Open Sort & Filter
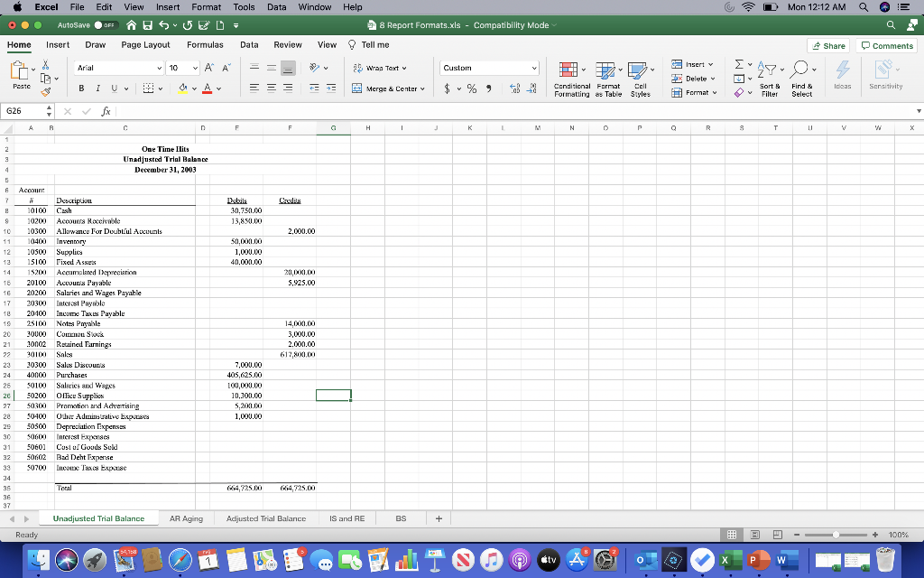The height and width of the screenshot is (578, 924). pyautogui.click(x=770, y=79)
